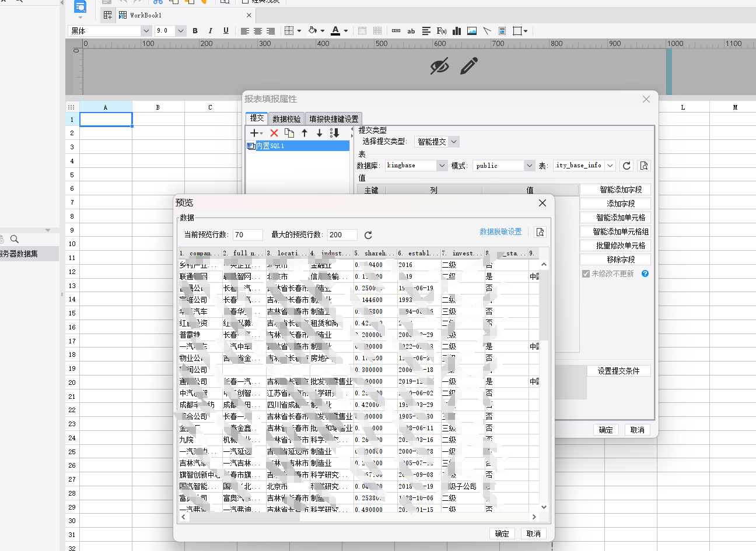Click the unmerge cells grid icon
Screen dimensions: 756x551
pos(377,31)
